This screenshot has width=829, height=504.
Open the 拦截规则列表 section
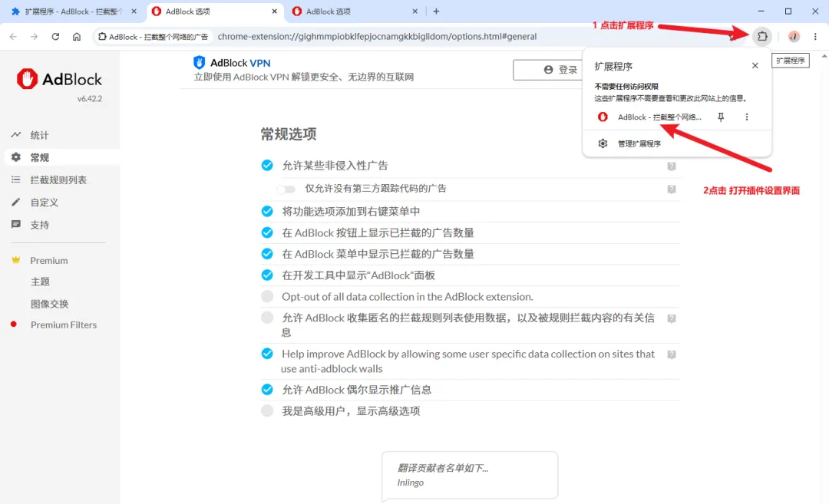[60, 180]
